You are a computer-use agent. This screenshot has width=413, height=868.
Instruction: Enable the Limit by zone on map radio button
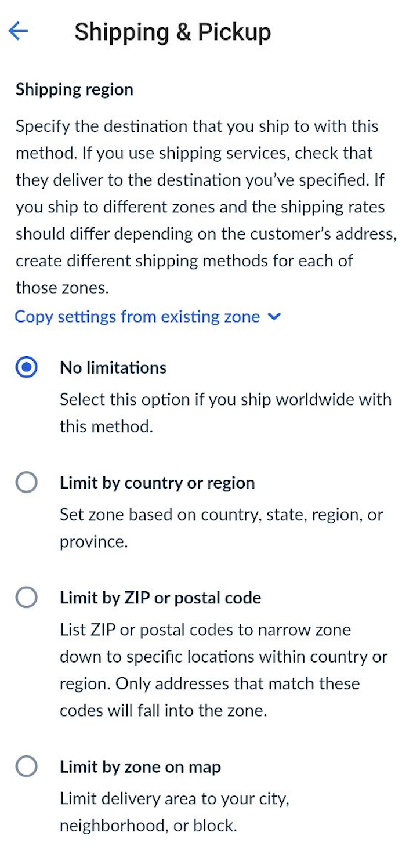click(27, 767)
